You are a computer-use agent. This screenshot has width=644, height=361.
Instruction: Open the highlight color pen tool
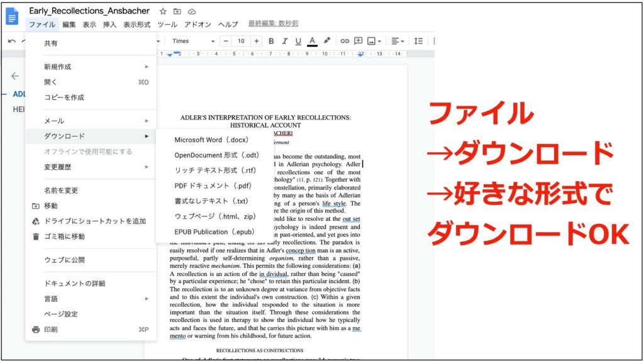click(327, 41)
